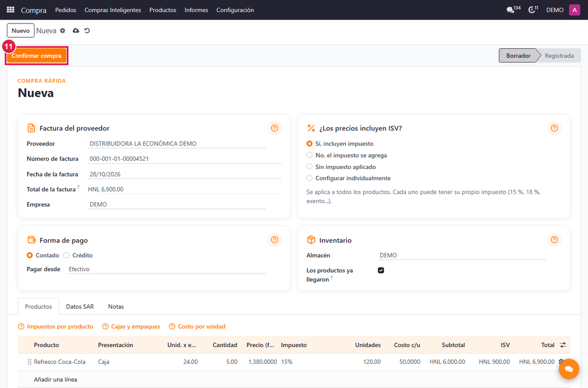The height and width of the screenshot is (388, 588).
Task: Uncheck 'Los productos ya llegaron' checkbox
Action: pyautogui.click(x=381, y=270)
